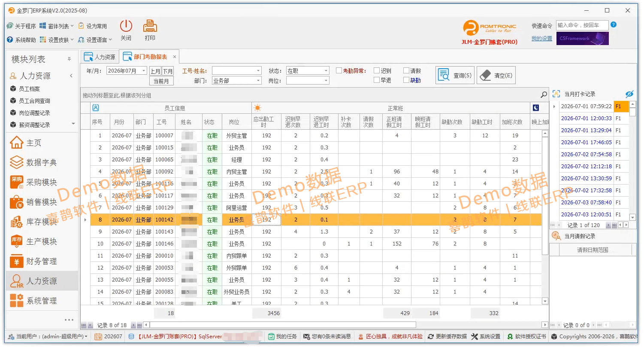Enable the 早退 filter checkbox

coord(377,80)
